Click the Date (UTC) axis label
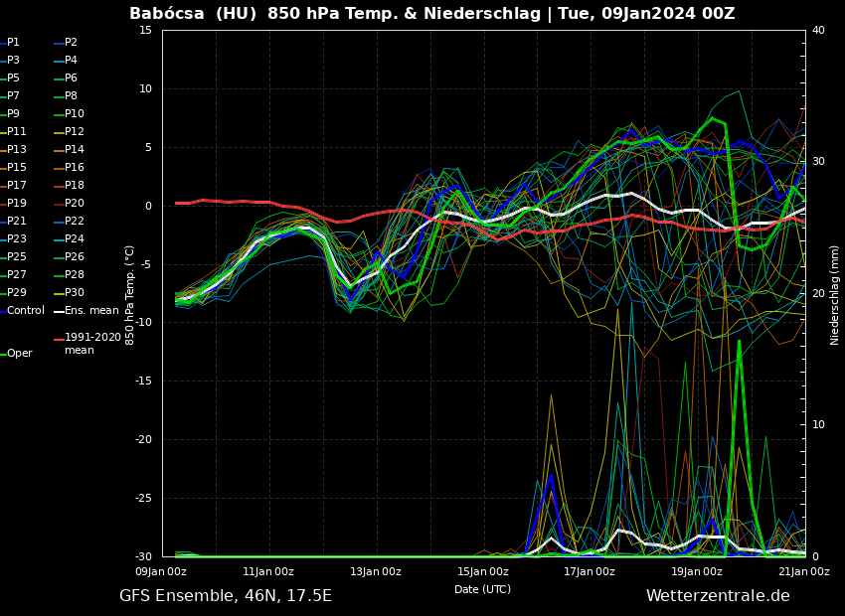Image resolution: width=845 pixels, height=616 pixels. coord(482,589)
